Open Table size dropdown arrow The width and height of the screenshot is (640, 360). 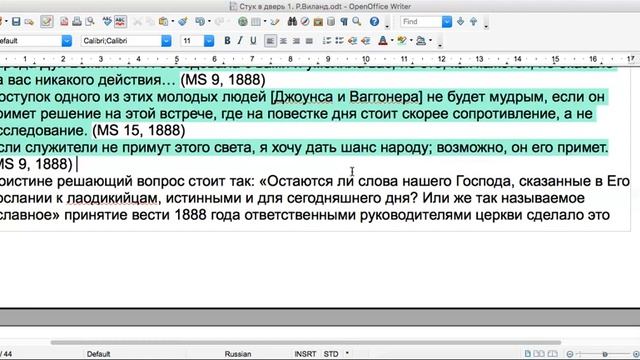point(265,22)
